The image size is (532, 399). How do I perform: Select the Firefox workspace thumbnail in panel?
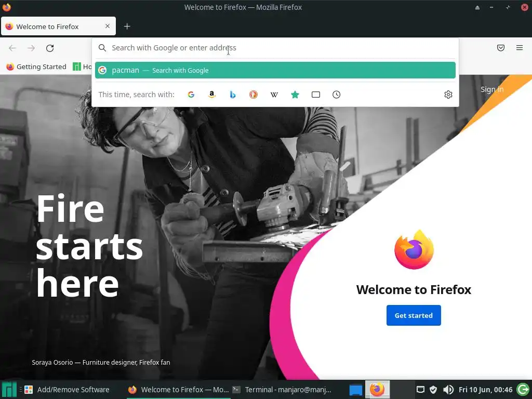tap(377, 390)
